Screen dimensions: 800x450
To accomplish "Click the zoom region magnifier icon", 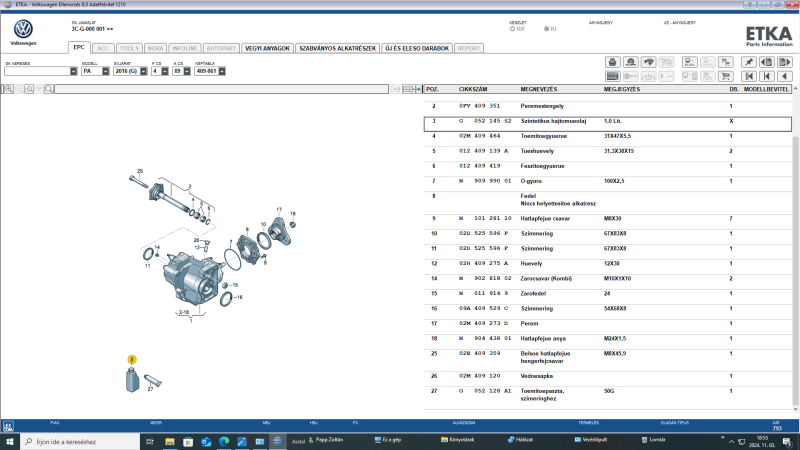I will click(x=29, y=89).
